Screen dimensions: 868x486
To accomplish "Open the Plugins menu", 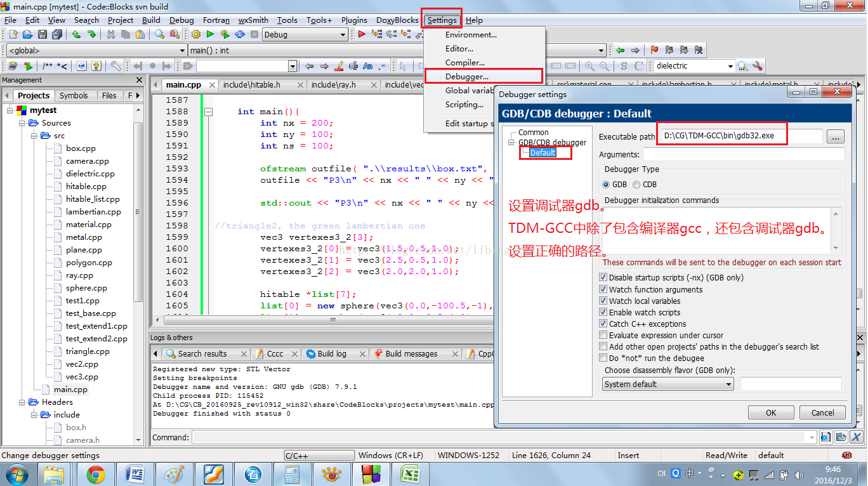I will 354,20.
